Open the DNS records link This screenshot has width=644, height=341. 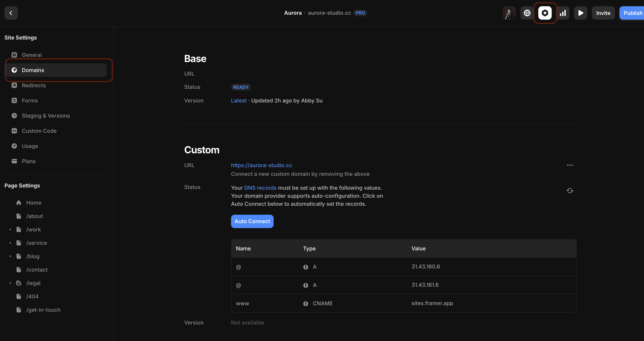point(260,188)
